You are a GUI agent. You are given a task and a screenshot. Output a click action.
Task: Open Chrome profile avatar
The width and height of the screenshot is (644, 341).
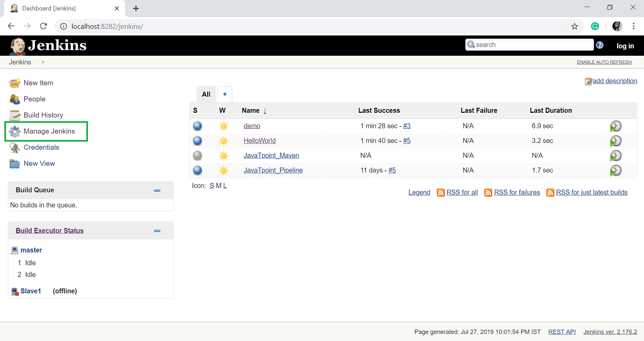pos(617,26)
